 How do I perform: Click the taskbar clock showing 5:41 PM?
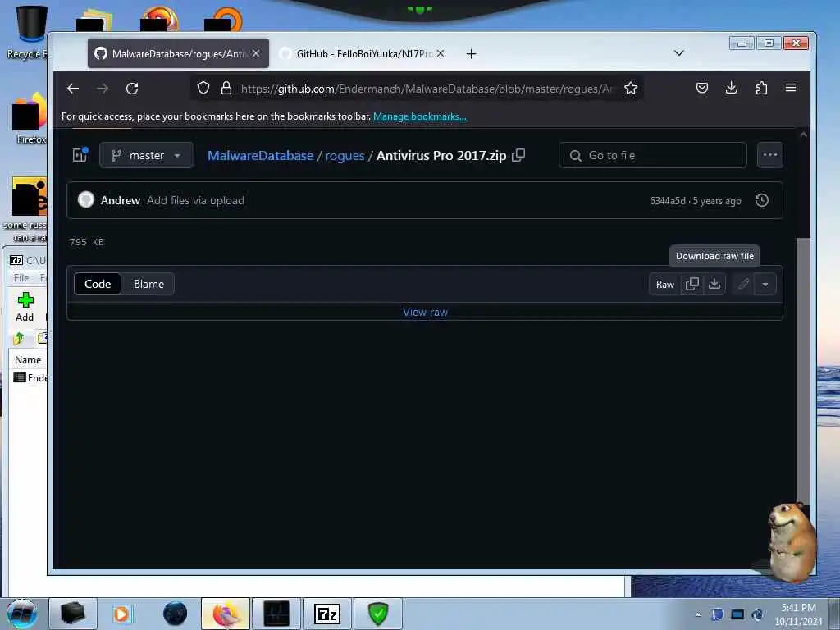click(x=798, y=614)
